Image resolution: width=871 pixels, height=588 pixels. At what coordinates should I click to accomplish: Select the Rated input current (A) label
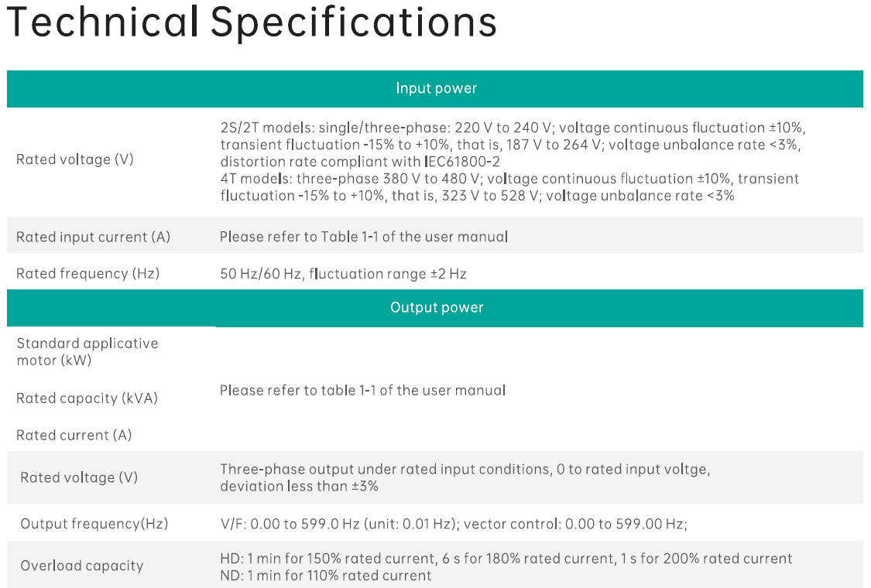(93, 237)
